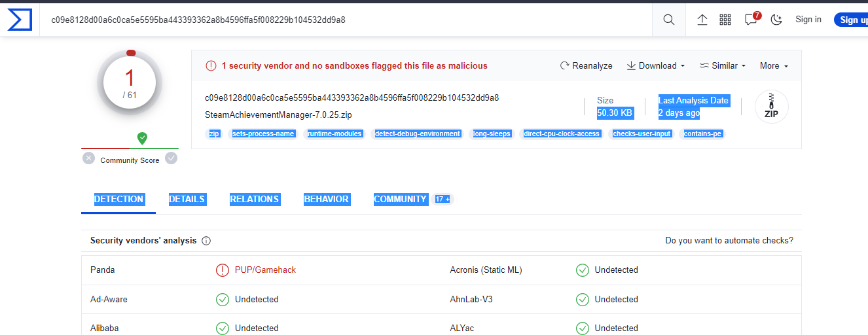Open the apps grid icon
Viewport: 868px width, 335px height.
tap(725, 20)
